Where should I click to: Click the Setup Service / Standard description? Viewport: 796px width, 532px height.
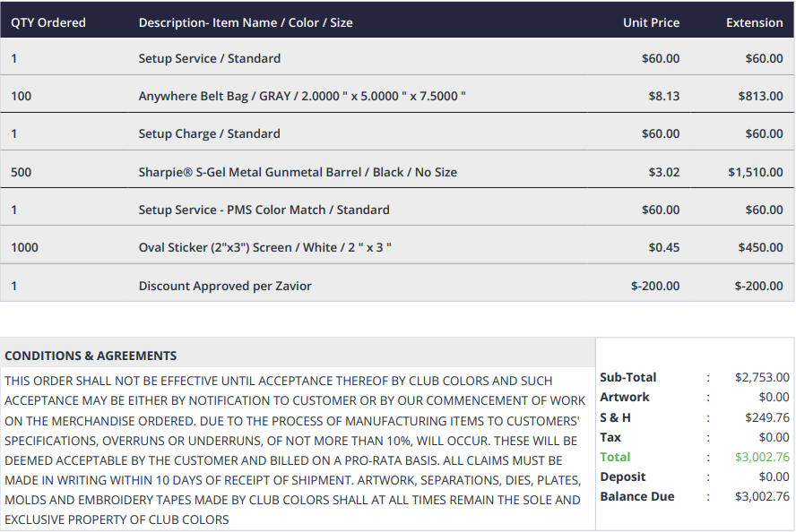210,58
